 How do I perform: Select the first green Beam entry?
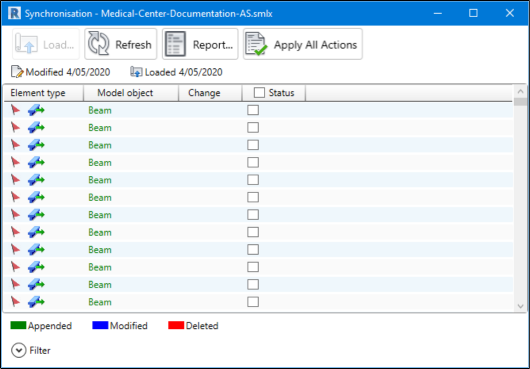(x=100, y=110)
